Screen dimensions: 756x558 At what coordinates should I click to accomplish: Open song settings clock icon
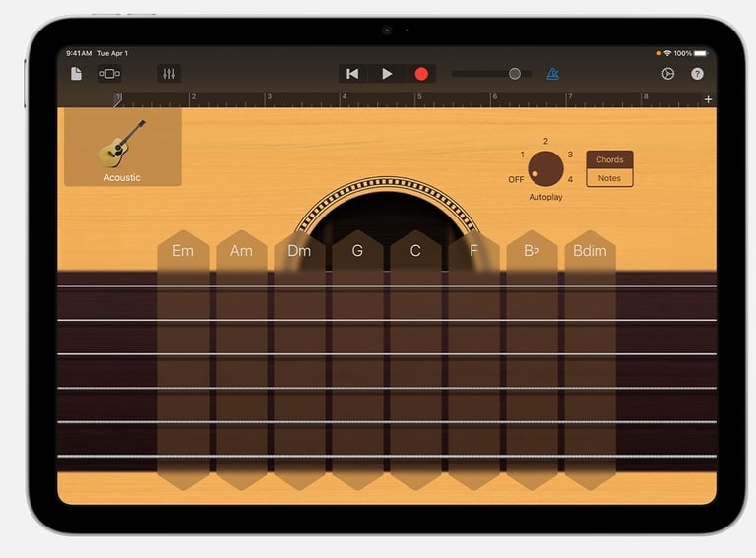click(667, 74)
